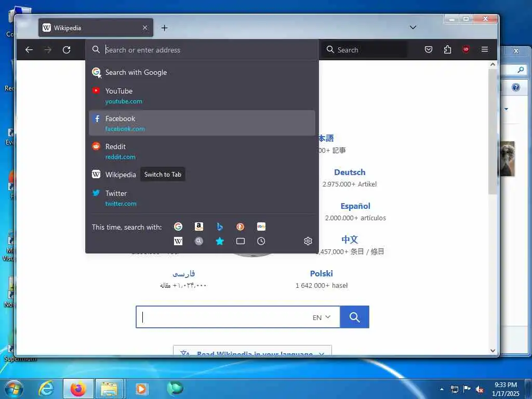Open search settings gear icon
The height and width of the screenshot is (399, 532).
click(308, 241)
